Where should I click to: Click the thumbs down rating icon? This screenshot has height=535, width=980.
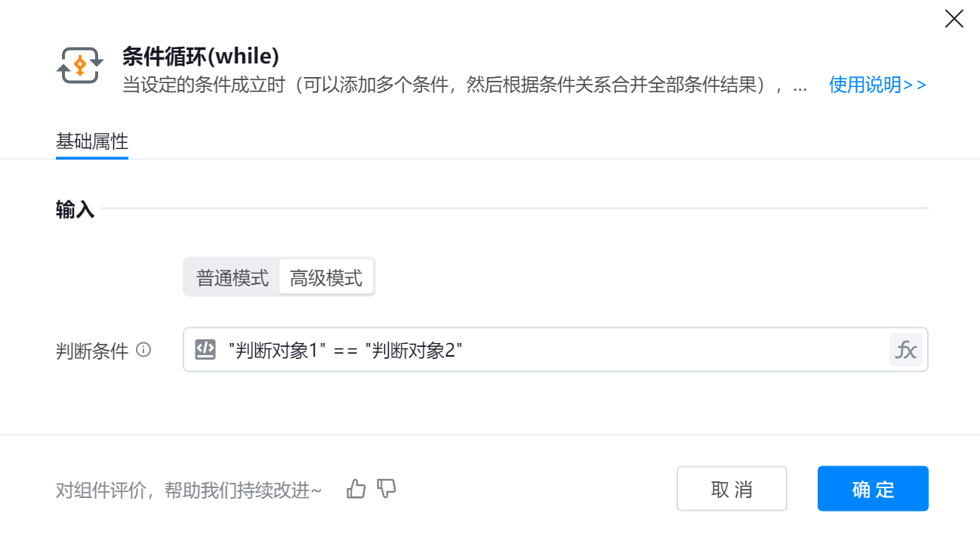point(387,489)
